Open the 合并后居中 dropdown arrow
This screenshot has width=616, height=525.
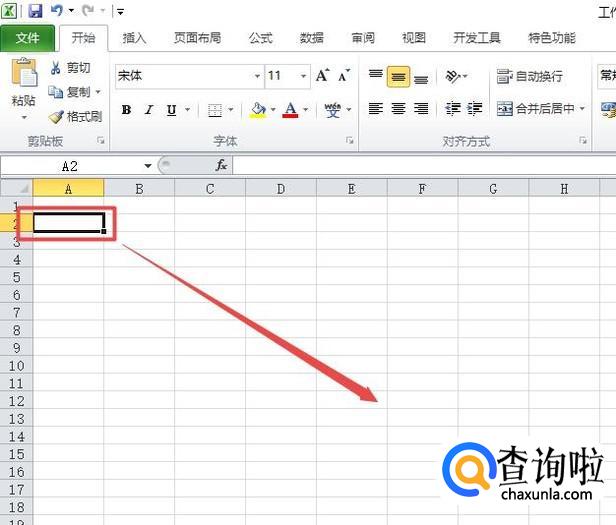[x=582, y=108]
